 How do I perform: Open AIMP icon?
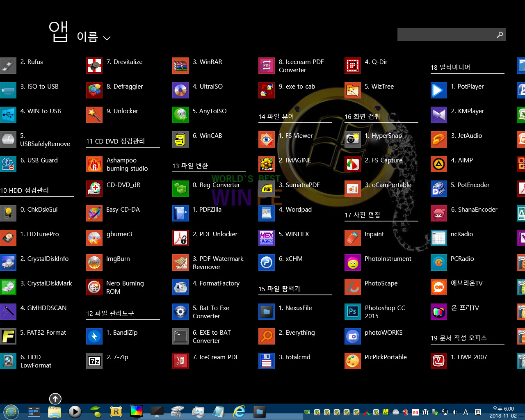pyautogui.click(x=439, y=164)
